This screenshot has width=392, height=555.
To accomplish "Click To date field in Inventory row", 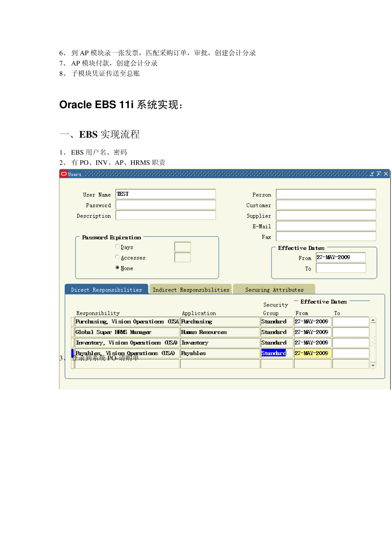I will pos(351,343).
